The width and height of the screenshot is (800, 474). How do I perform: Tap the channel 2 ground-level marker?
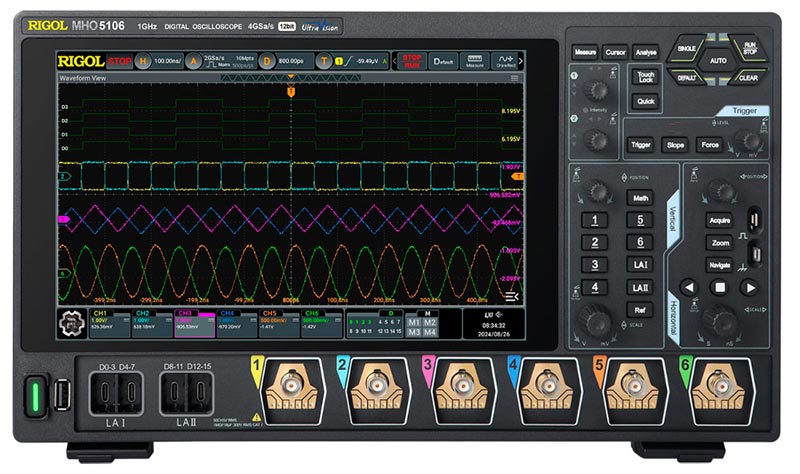coord(65,177)
